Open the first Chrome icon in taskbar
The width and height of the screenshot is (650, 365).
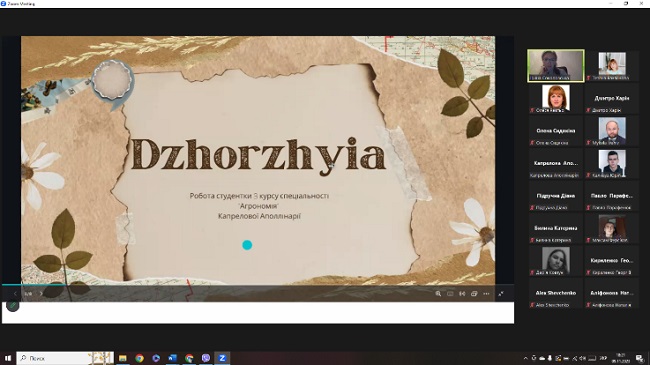pos(139,358)
